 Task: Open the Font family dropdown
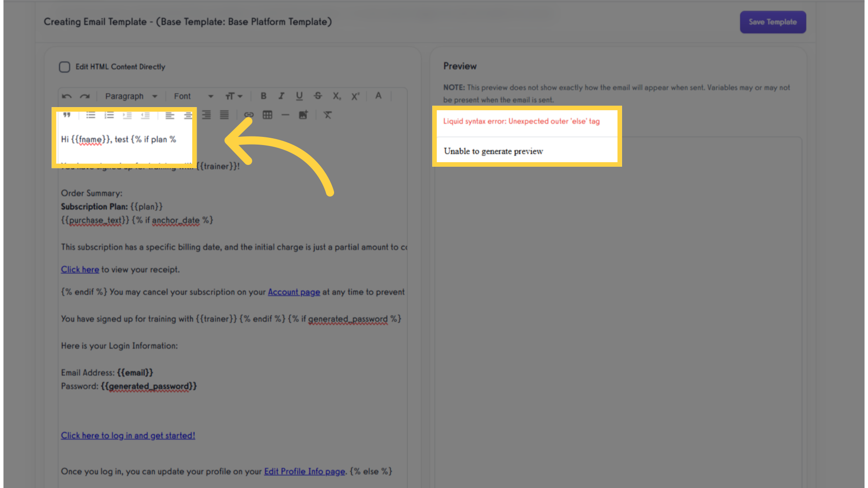pos(193,96)
